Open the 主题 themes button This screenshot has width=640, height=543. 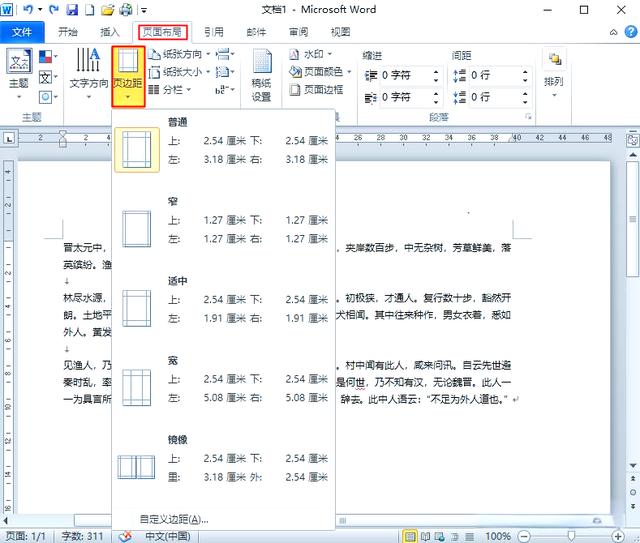tap(19, 74)
